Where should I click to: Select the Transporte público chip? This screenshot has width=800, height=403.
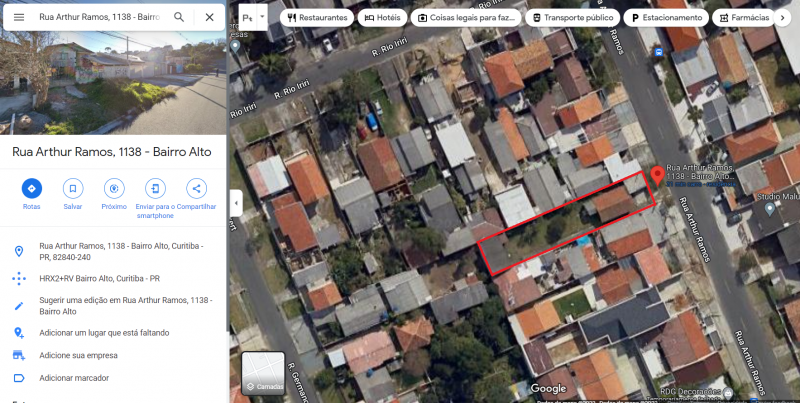click(572, 18)
